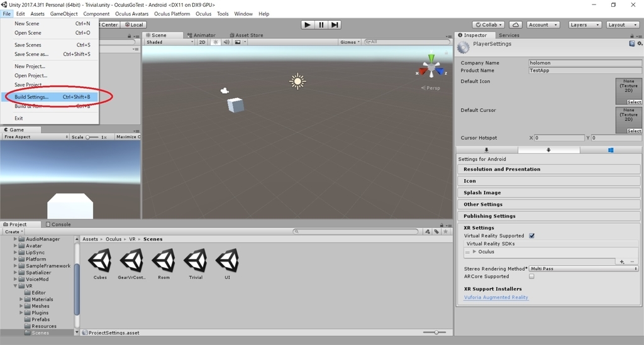Image resolution: width=644 pixels, height=345 pixels.
Task: Switch to the Services tab
Action: tap(509, 35)
